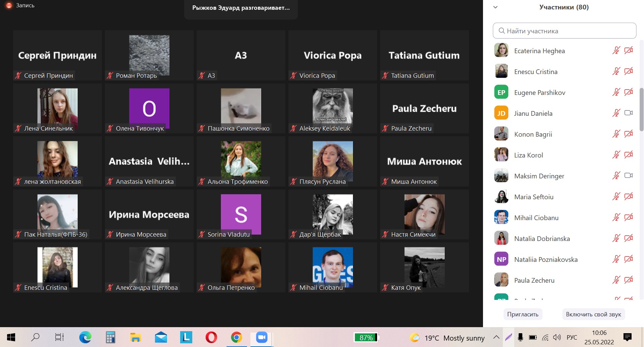644x347 pixels.
Task: Click the camera icon beside Maksim Deringer
Action: [x=628, y=176]
